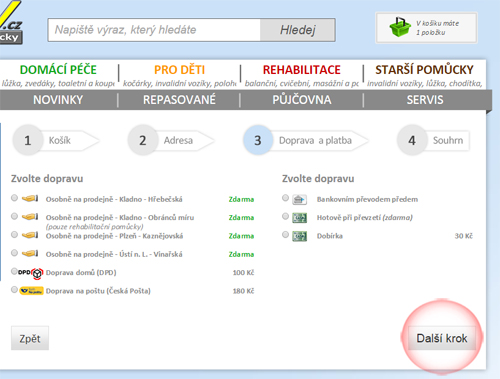Jump to step 4 Souhrn

click(x=433, y=140)
